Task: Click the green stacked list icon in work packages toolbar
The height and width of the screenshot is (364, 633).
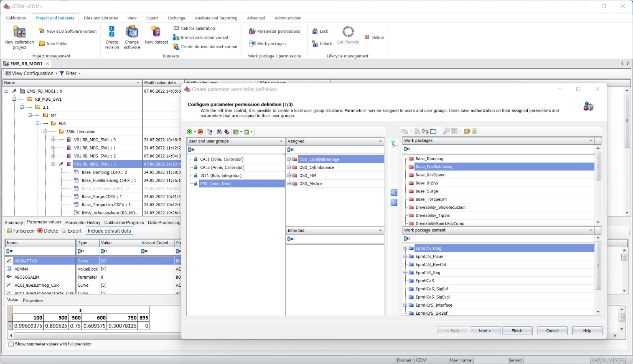Action: (475, 131)
